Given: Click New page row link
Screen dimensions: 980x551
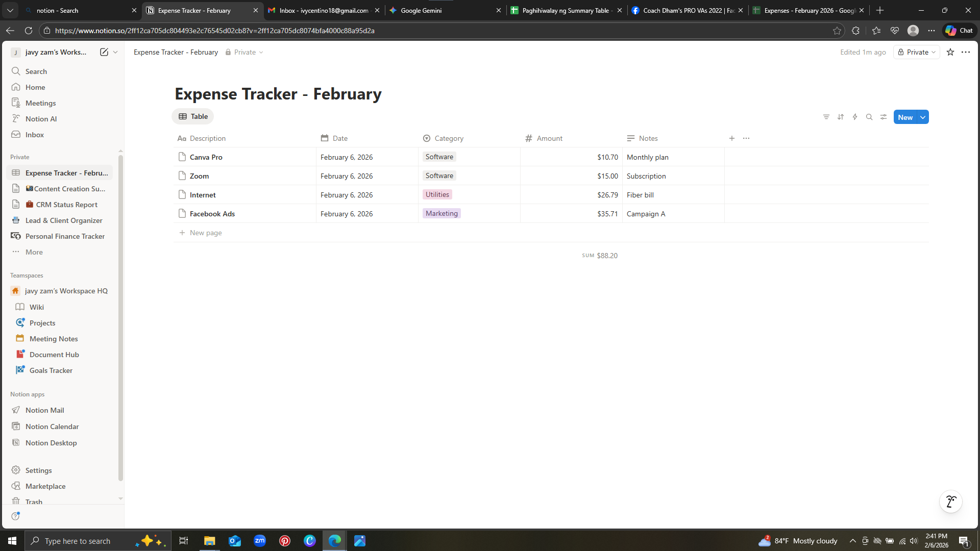Looking at the screenshot, I should pos(205,233).
